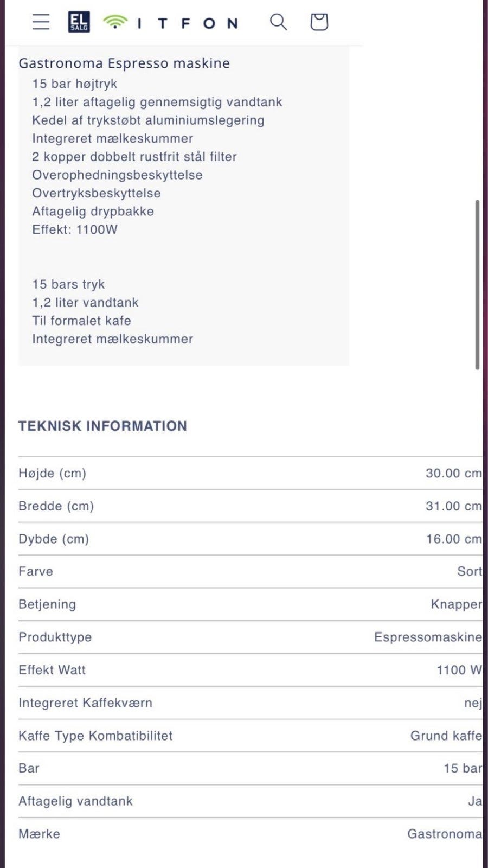The width and height of the screenshot is (488, 868).
Task: Select the Knapper value in Betjening row
Action: (456, 604)
